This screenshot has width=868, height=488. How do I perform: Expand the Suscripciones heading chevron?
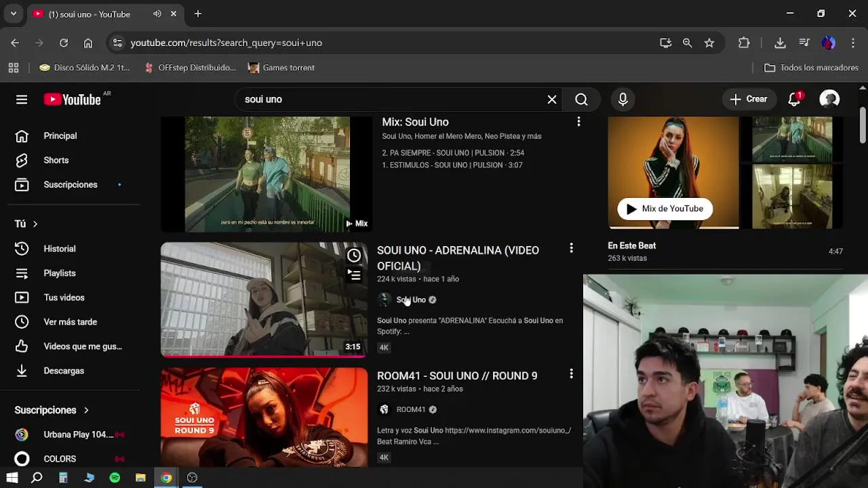click(86, 410)
